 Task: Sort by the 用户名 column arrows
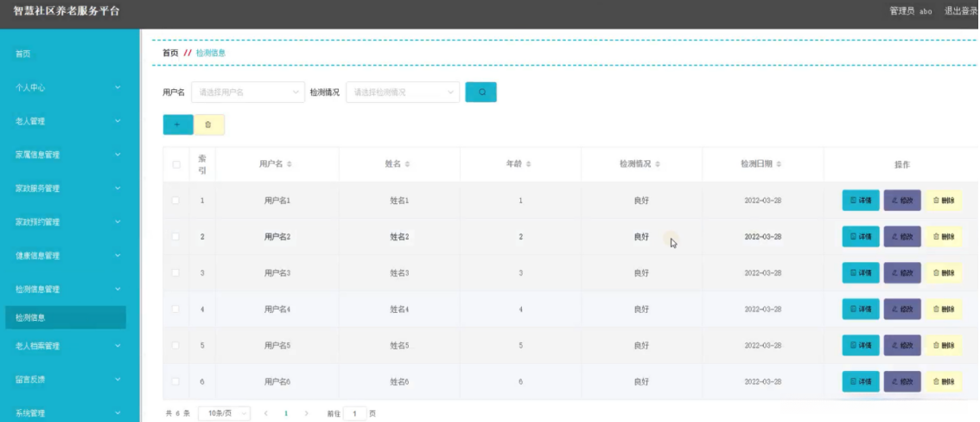click(290, 164)
